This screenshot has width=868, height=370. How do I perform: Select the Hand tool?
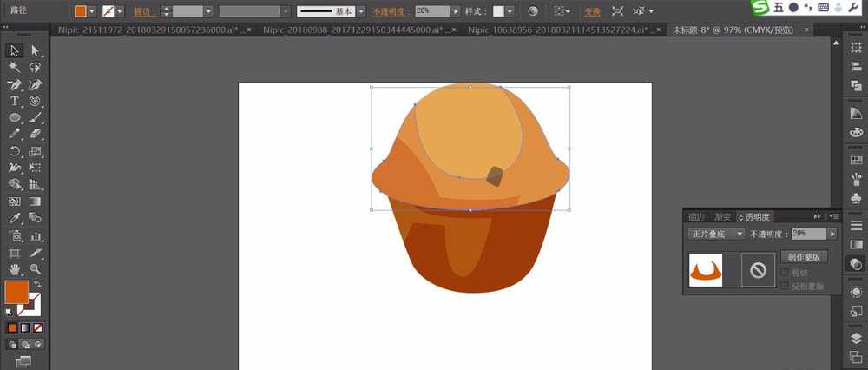tap(15, 268)
